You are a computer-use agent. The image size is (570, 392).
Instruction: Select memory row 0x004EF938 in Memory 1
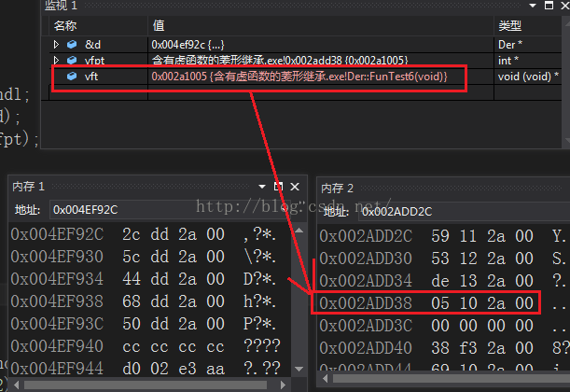[144, 301]
